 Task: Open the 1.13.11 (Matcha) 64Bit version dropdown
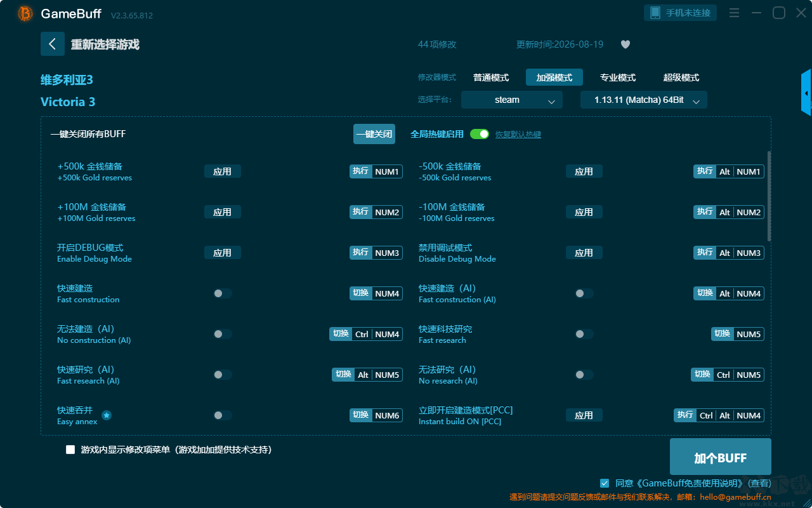pos(644,100)
